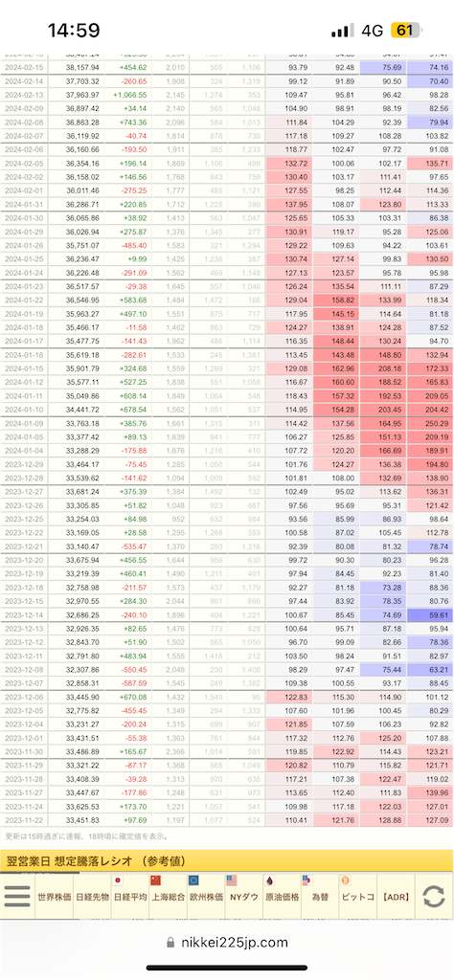This screenshot has width=454, height=980.
Task: Tap the battery indicator showing 61
Action: [x=406, y=30]
